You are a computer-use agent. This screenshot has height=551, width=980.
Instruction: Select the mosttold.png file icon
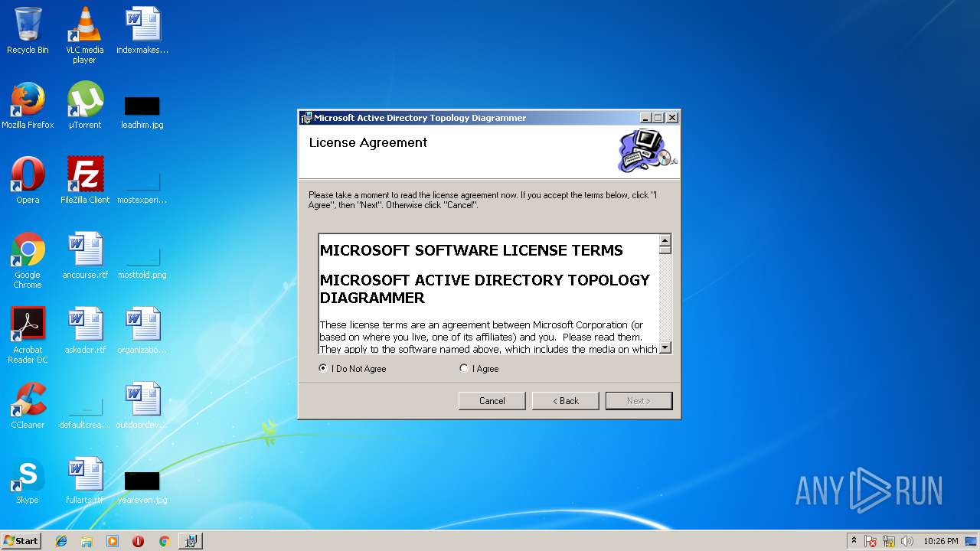point(142,263)
